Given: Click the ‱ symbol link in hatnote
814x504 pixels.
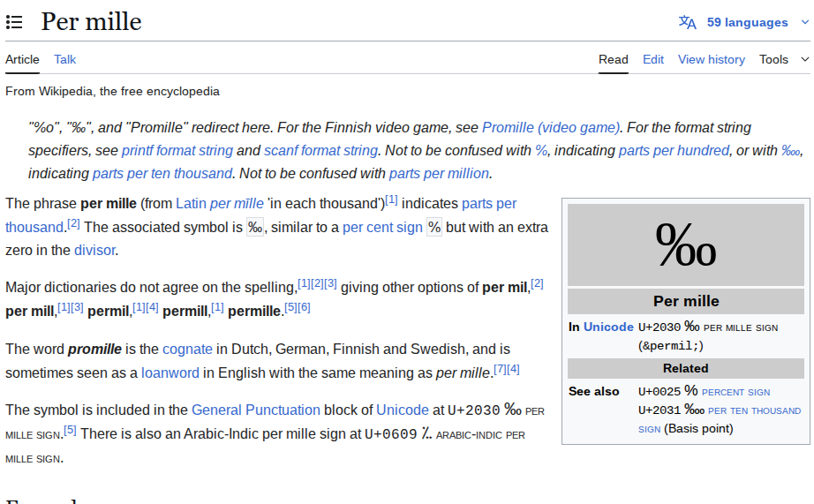Looking at the screenshot, I should point(791,151).
